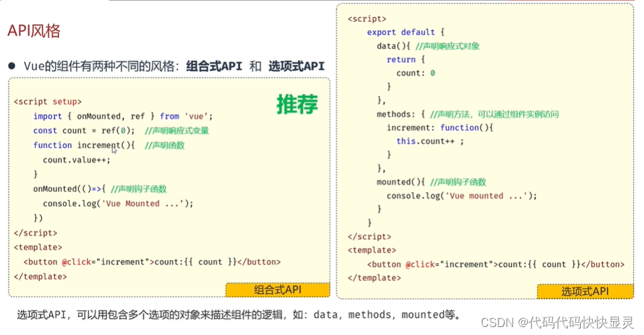Click the button line in 选项式API panel

(496, 265)
